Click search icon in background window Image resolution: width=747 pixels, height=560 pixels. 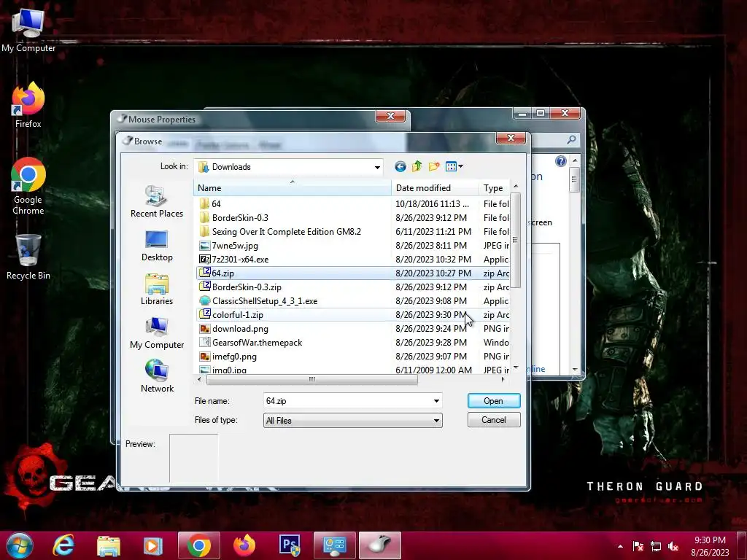571,139
